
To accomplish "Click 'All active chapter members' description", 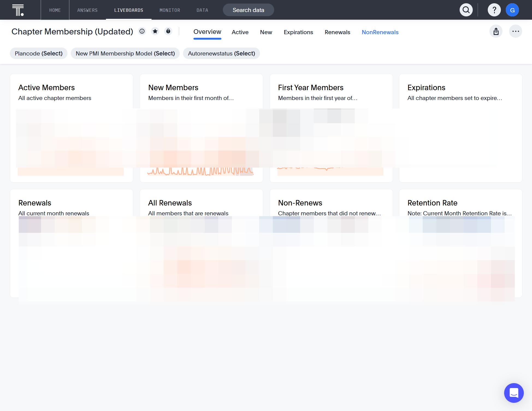I will coord(55,98).
